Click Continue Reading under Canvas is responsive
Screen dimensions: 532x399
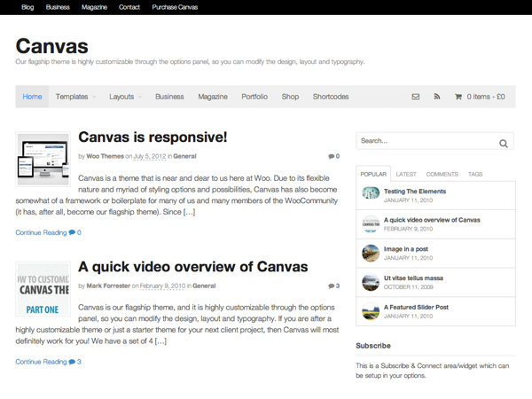[41, 233]
